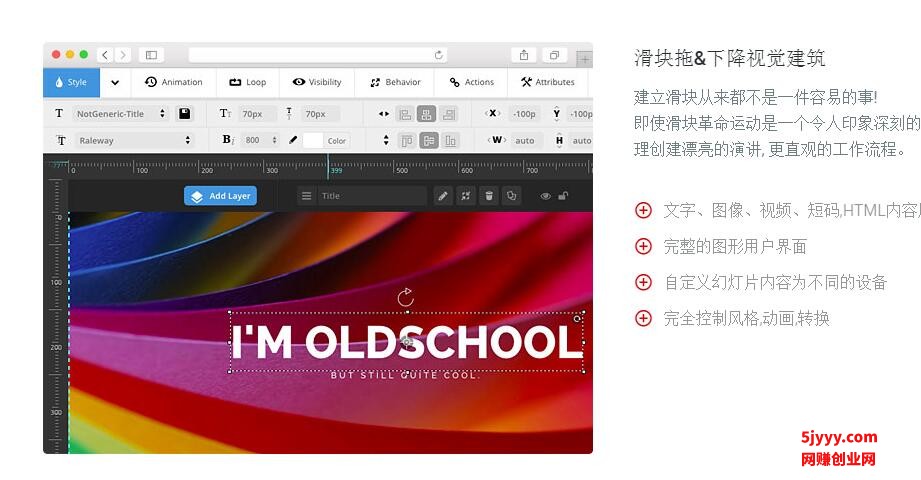The height and width of the screenshot is (480, 921).
Task: Reload page in browser address bar
Action: tap(438, 55)
